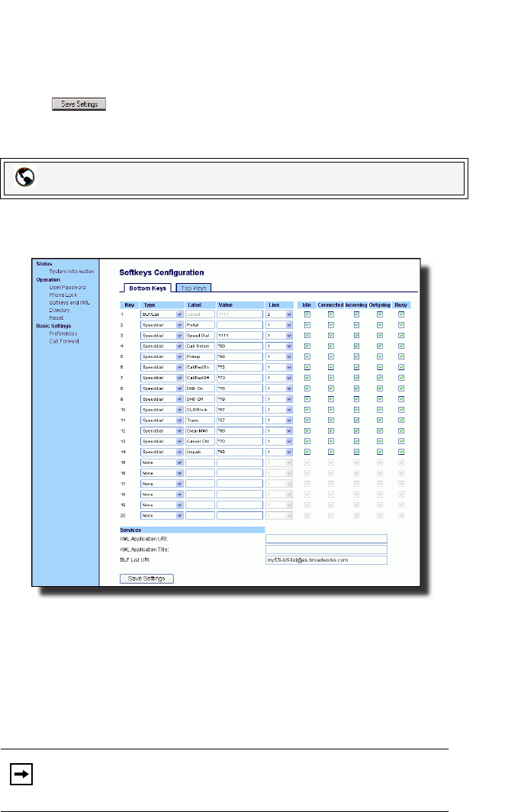This screenshot has height=812, width=521.
Task: Expand the Type dropdown for key 15
Action: click(x=162, y=462)
